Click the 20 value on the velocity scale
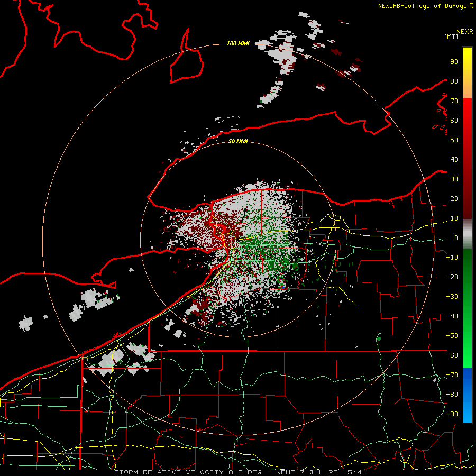Image resolution: width=476 pixels, height=476 pixels. coord(454,199)
